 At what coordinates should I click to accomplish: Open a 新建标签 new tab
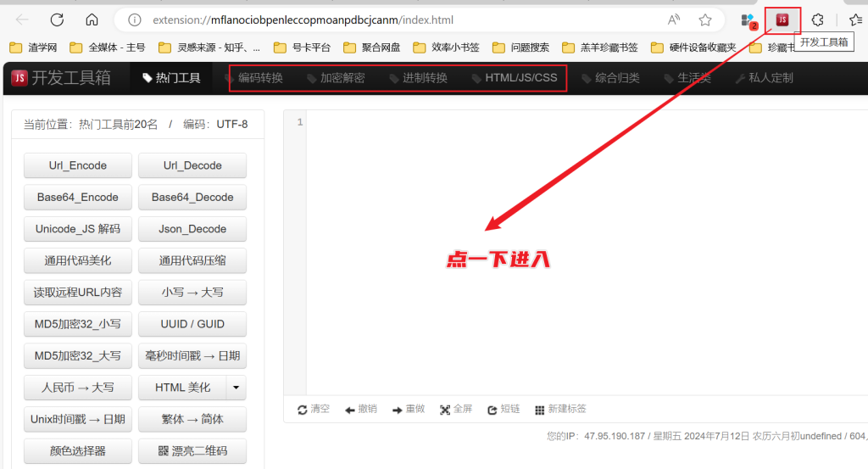pyautogui.click(x=561, y=409)
